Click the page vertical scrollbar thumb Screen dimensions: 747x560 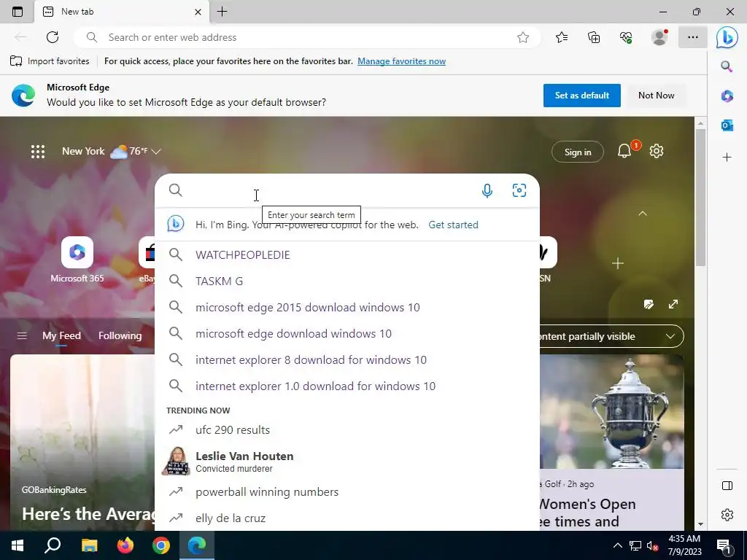click(x=700, y=198)
